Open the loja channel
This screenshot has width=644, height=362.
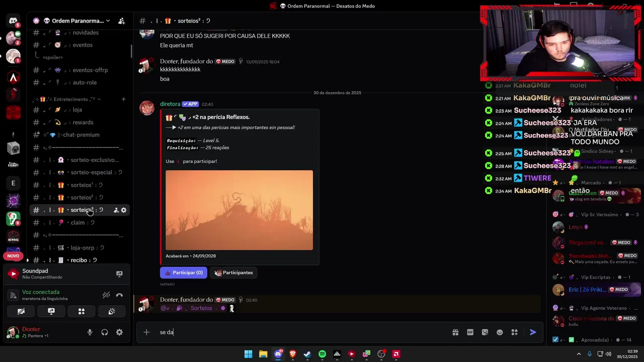[x=80, y=110]
